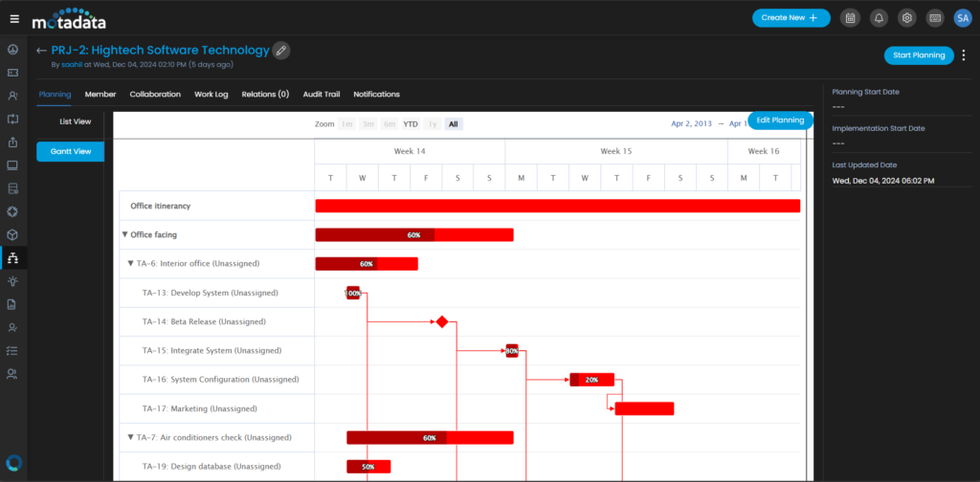Open the hamburger menu icon
The image size is (980, 482).
click(x=14, y=18)
